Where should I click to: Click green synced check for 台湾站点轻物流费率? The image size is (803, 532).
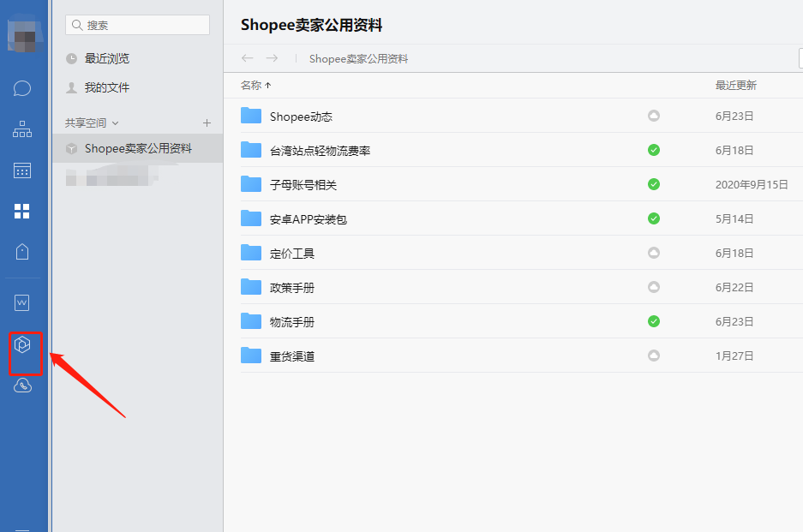654,150
